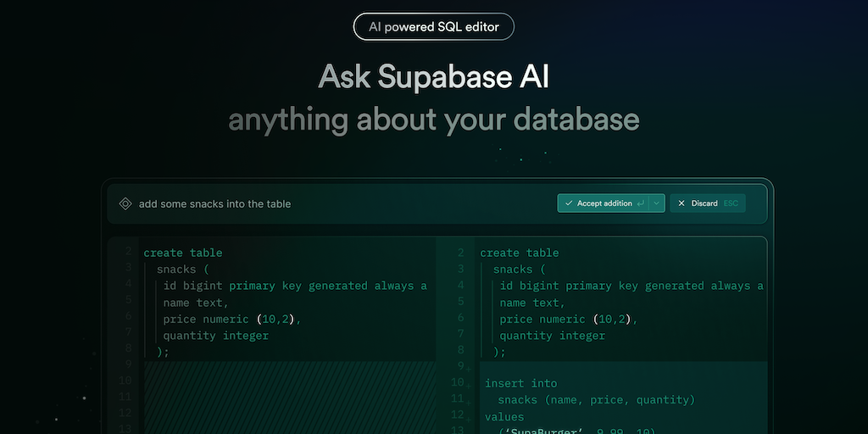Screen dimensions: 868x434
Task: Click the values keyword in the right pane
Action: click(x=504, y=416)
